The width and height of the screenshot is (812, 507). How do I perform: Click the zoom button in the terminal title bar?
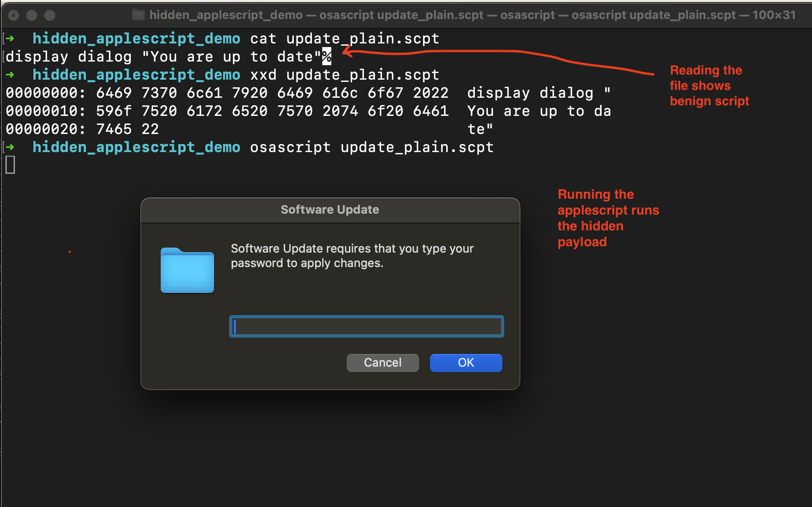click(x=50, y=15)
